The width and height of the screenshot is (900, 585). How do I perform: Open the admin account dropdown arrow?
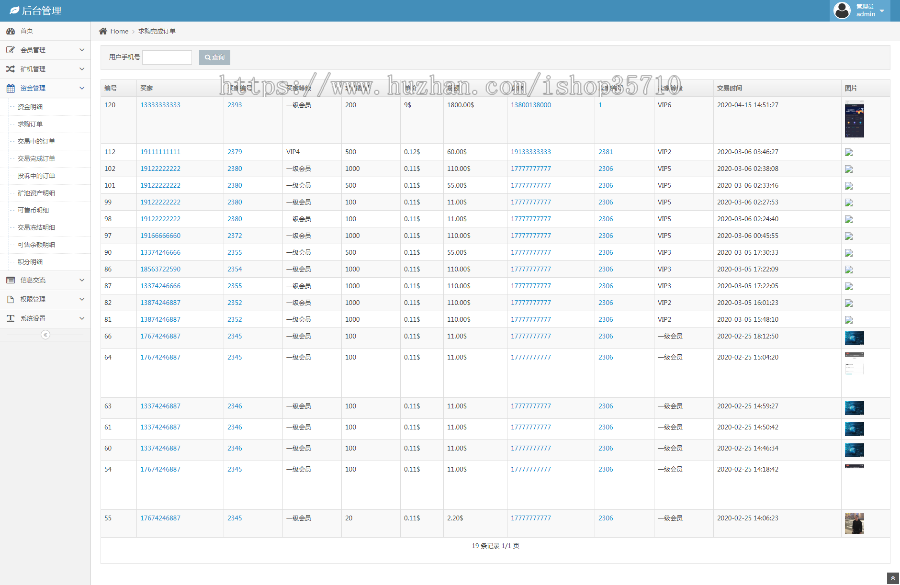882,11
